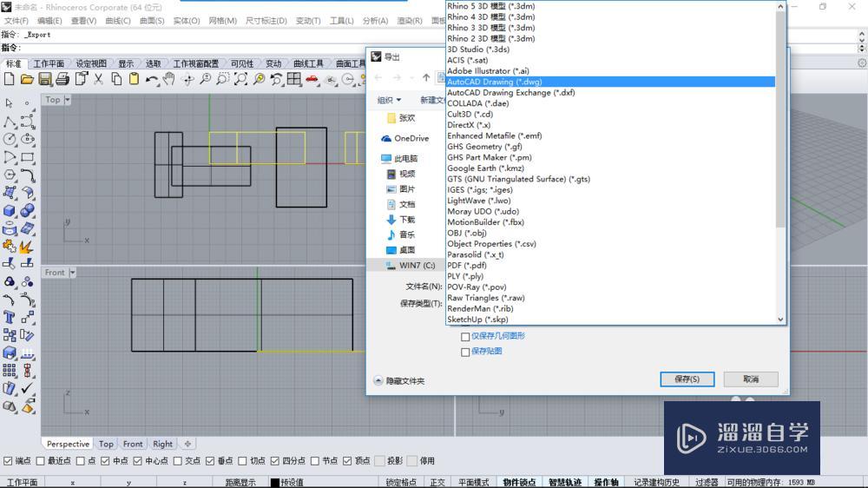Toggle 智慧轨迹 SmartTrack in status bar
This screenshot has width=868, height=488.
(565, 483)
